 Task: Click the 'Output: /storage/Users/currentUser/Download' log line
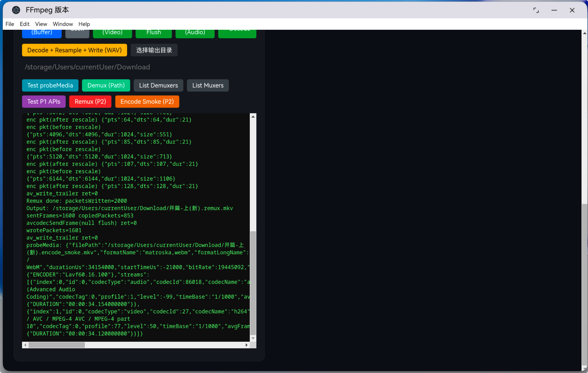[x=130, y=208]
